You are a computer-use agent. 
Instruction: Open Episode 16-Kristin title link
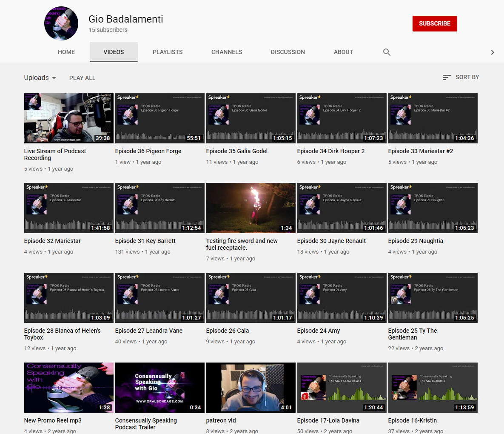(413, 420)
